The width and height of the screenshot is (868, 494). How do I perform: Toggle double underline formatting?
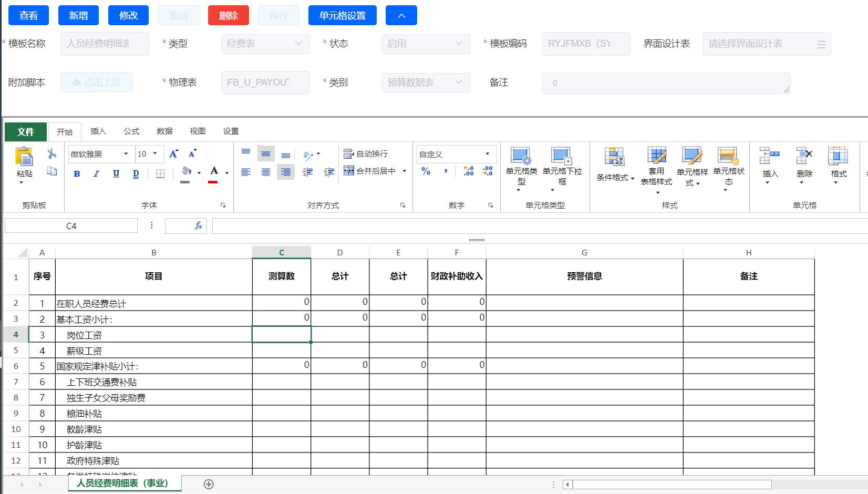136,174
